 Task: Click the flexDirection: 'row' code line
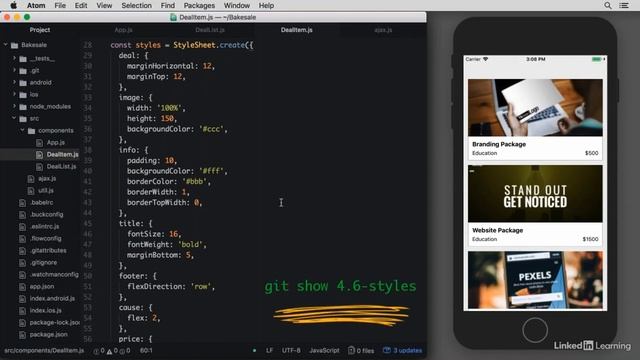point(171,287)
